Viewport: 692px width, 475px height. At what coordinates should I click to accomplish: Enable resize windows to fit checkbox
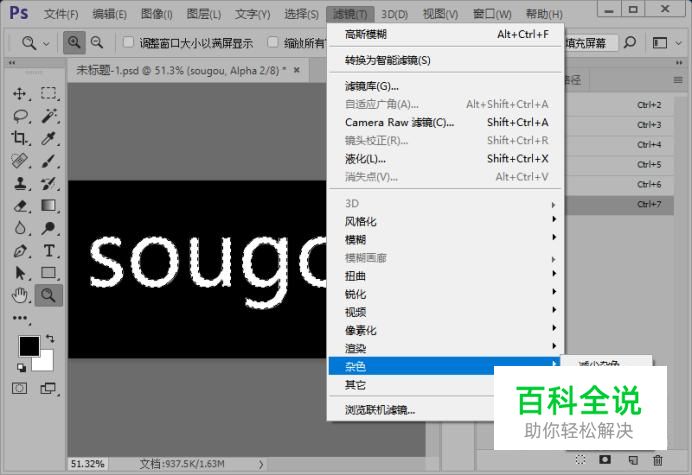[128, 42]
